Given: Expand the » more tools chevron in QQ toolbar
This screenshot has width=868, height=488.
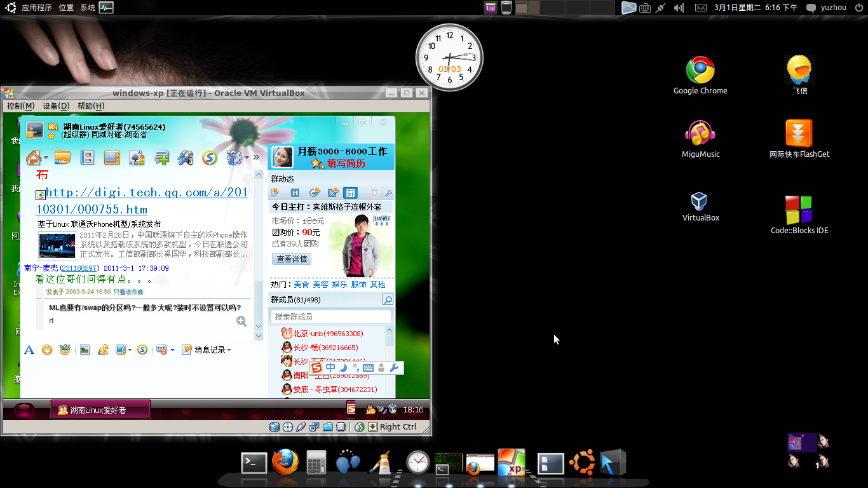Looking at the screenshot, I should [256, 157].
